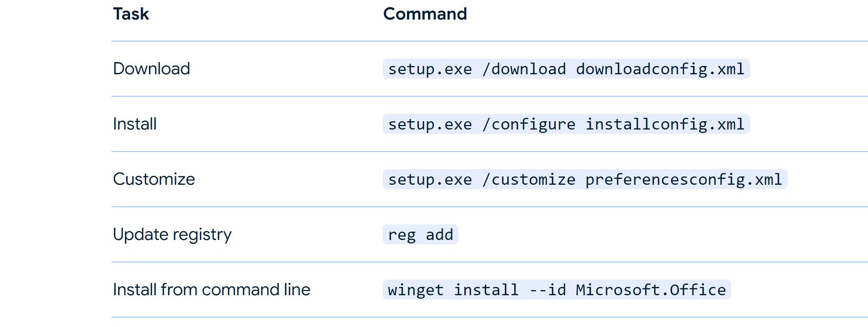Click the word preferencesconfig.xml in code

point(684,179)
